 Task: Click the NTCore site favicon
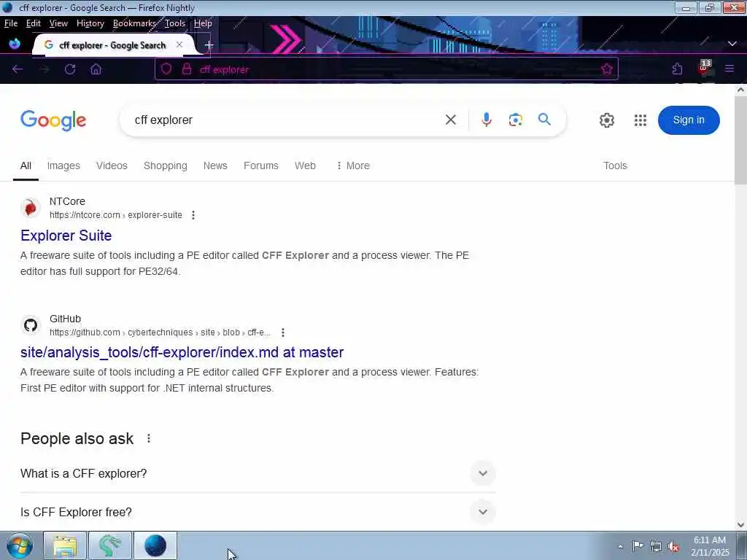[x=31, y=208]
